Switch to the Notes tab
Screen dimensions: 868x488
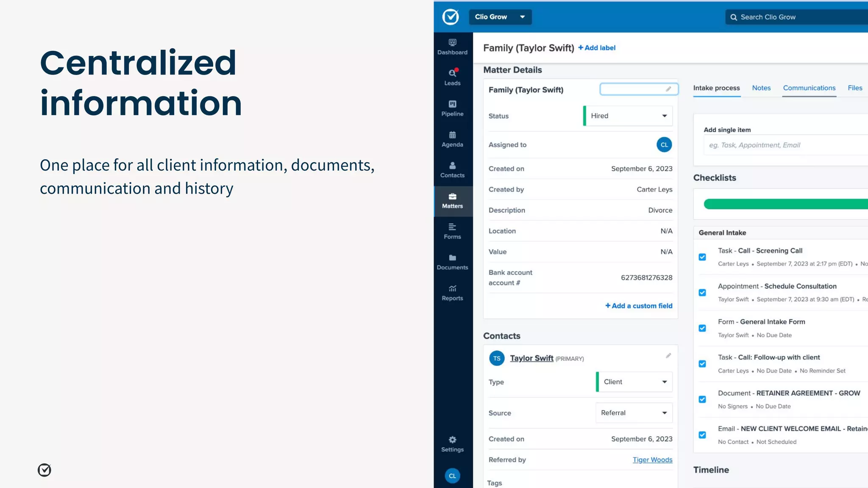point(761,88)
